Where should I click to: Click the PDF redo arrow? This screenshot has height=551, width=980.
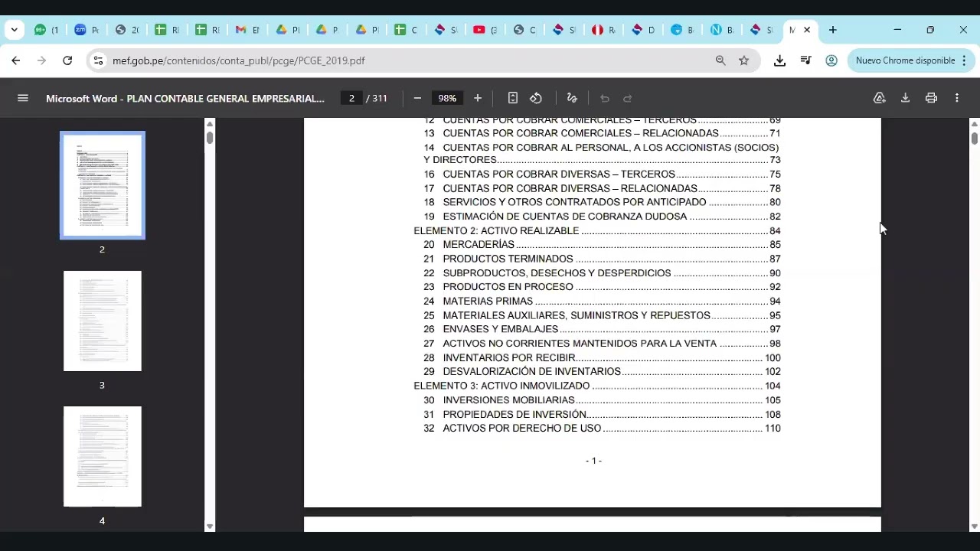coord(628,98)
